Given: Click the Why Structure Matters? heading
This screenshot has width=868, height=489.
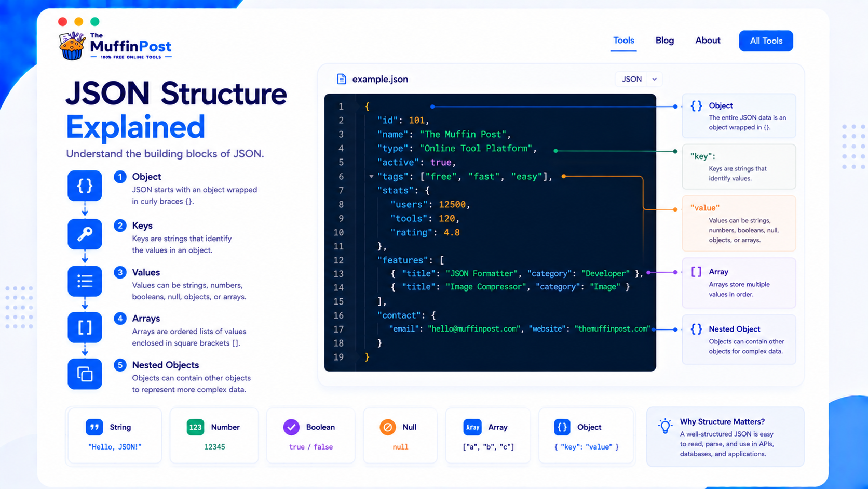Looking at the screenshot, I should tap(722, 421).
